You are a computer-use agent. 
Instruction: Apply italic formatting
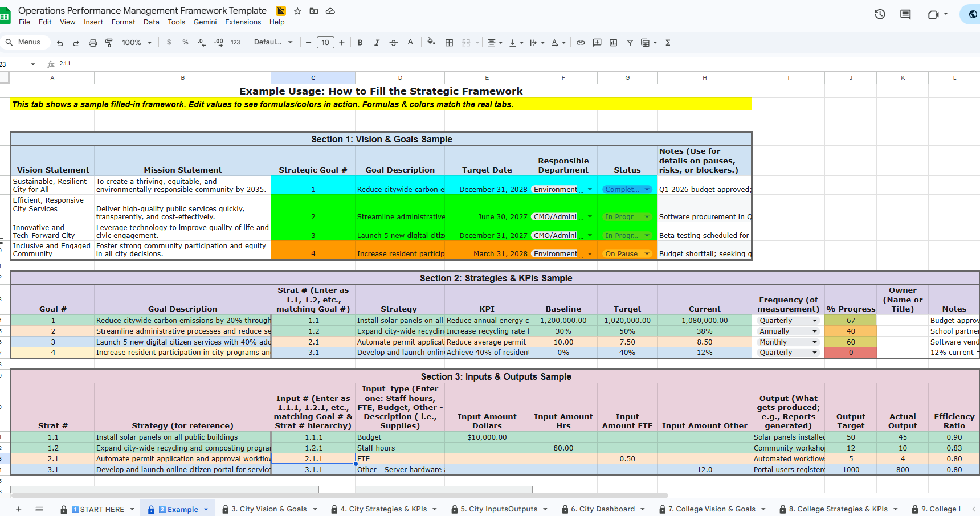click(x=377, y=42)
